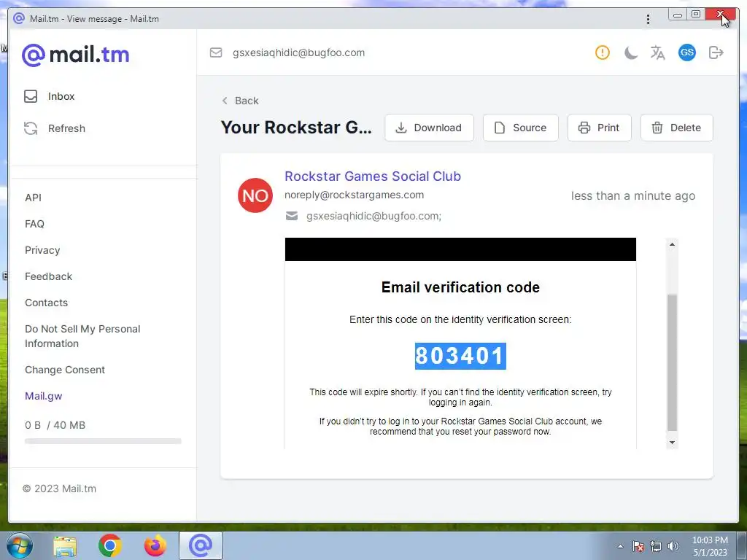Click the email scrollbar down arrow
747x560 pixels.
(672, 443)
